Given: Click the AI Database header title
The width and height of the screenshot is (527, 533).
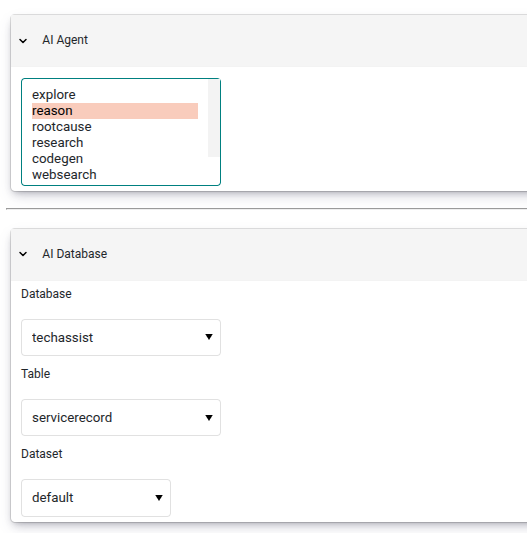Looking at the screenshot, I should click(x=74, y=254).
